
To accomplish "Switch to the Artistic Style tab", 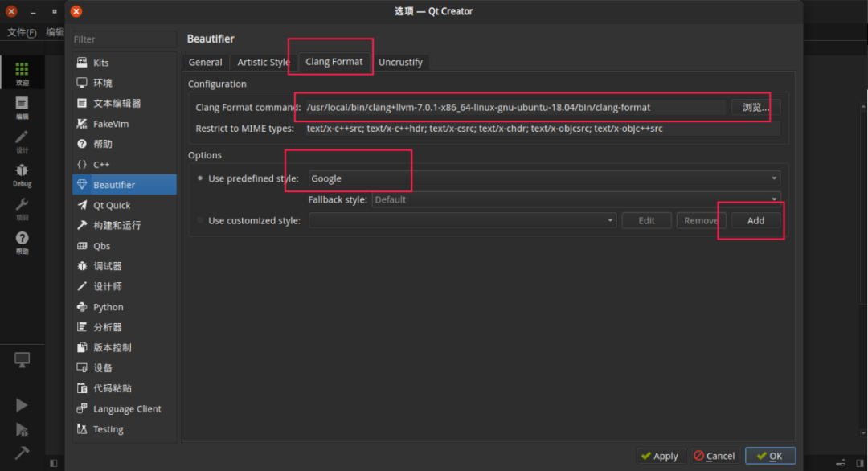I will pyautogui.click(x=264, y=62).
